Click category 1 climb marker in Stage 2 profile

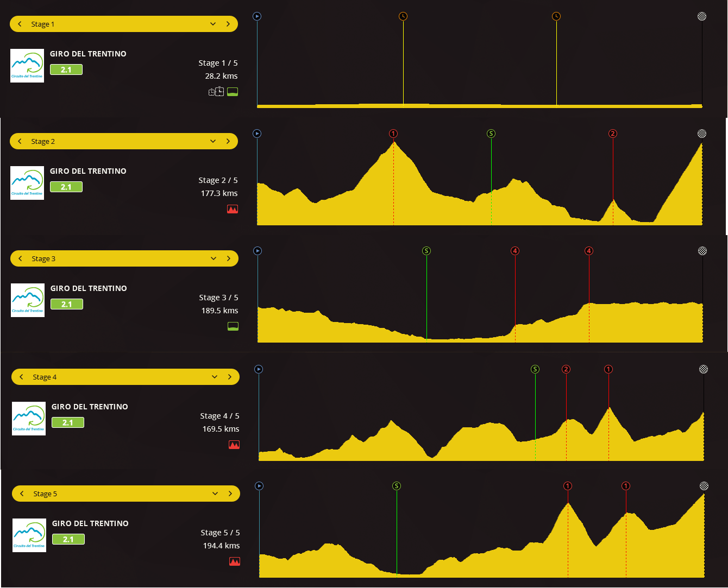[393, 134]
